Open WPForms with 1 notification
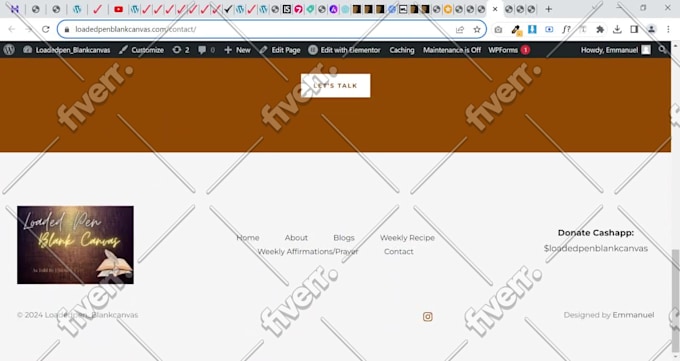This screenshot has height=361, width=680. pyautogui.click(x=509, y=50)
